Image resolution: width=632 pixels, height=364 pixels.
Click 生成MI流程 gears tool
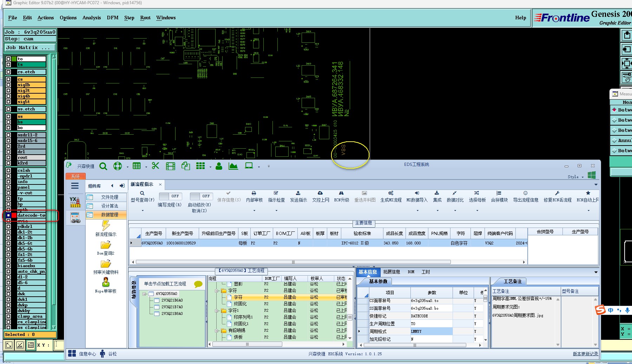[391, 196]
